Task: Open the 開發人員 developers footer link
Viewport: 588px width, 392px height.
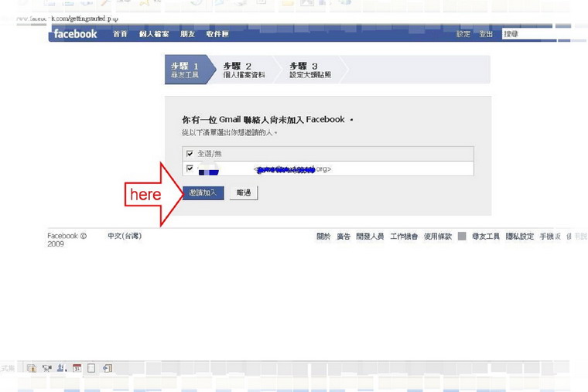Action: [x=370, y=236]
